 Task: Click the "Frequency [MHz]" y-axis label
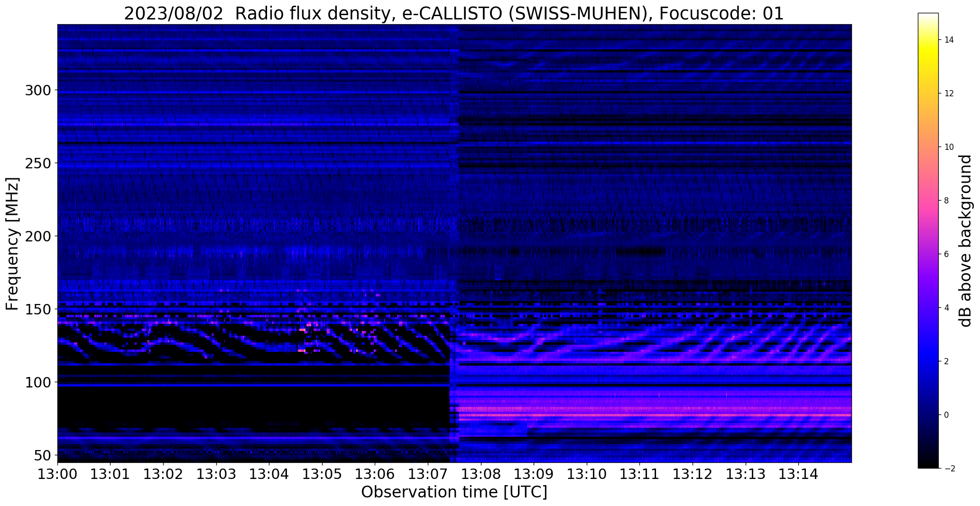(x=13, y=244)
